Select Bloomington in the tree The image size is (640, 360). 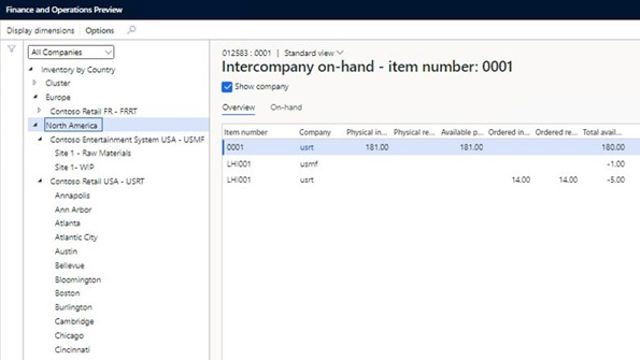click(78, 280)
